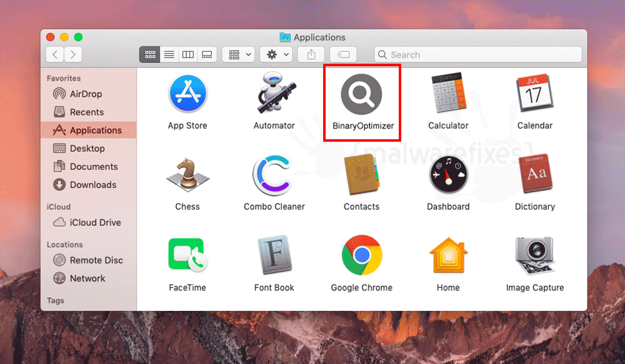Click the "FaceTime" name label
Image resolution: width=625 pixels, height=364 pixels.
(x=187, y=288)
